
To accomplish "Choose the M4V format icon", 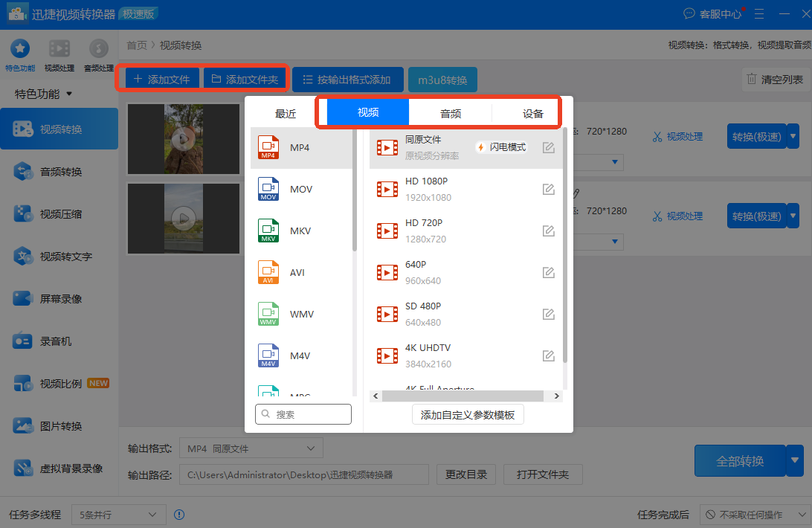I will 268,355.
